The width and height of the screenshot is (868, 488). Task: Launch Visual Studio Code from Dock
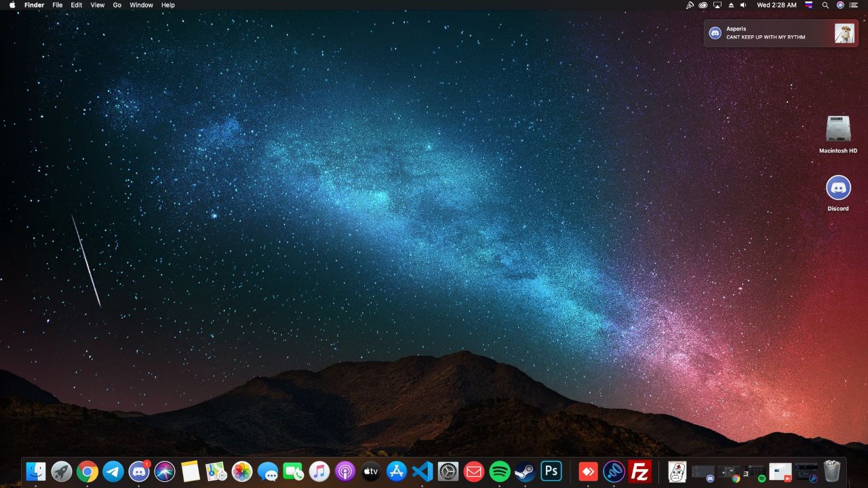coord(422,471)
